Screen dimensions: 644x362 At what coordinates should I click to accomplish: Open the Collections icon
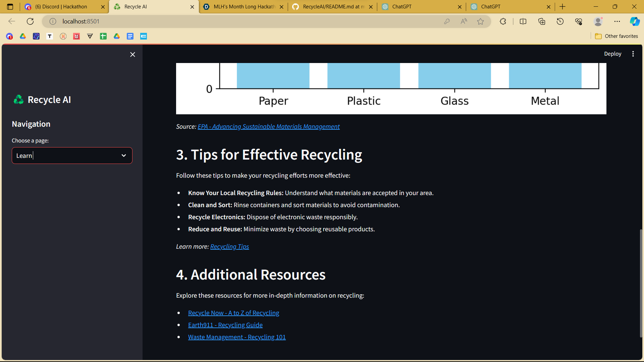click(x=542, y=21)
